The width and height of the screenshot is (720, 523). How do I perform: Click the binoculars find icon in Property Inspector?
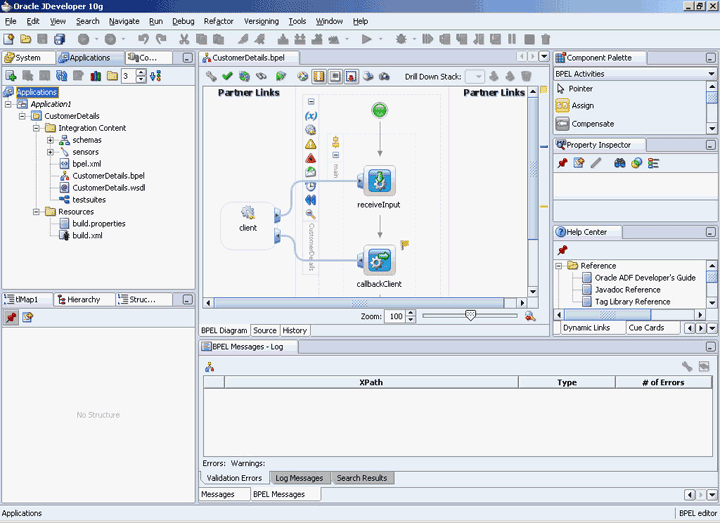[x=620, y=163]
